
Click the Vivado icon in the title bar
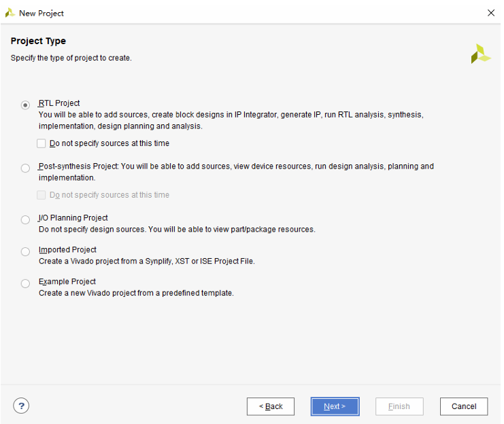click(x=10, y=13)
